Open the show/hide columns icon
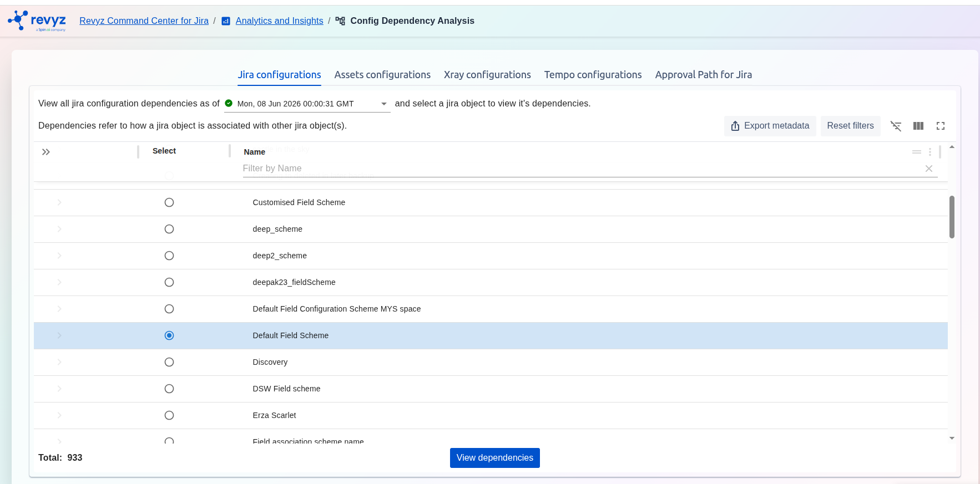 (918, 126)
